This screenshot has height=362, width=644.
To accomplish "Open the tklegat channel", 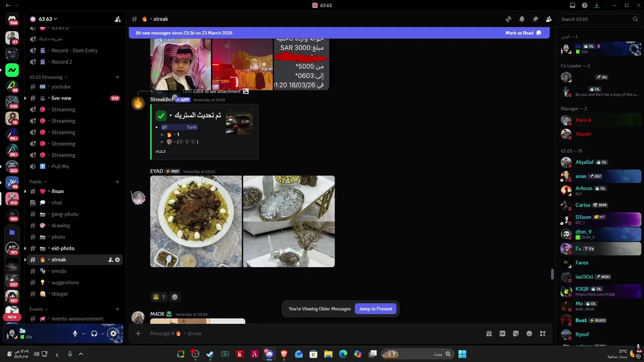I will click(x=74, y=294).
